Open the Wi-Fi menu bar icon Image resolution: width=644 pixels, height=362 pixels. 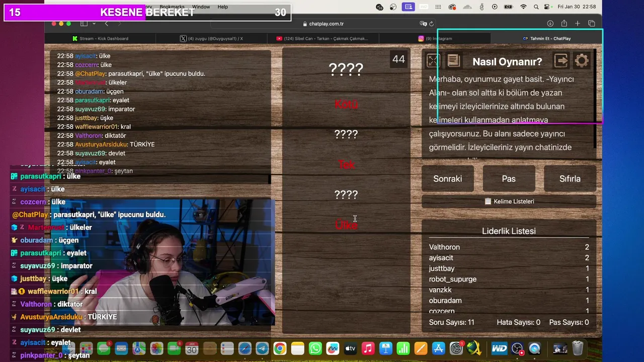[523, 7]
